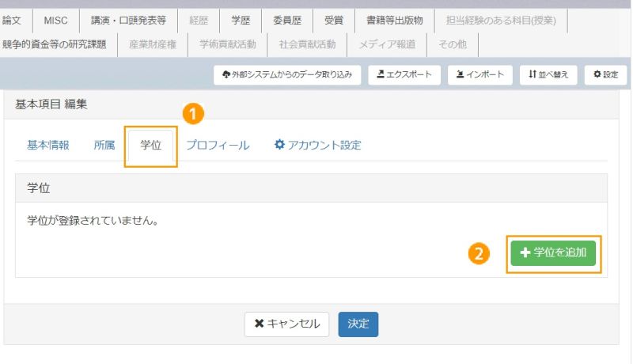Switch to 所属 sub-tab

click(x=104, y=146)
